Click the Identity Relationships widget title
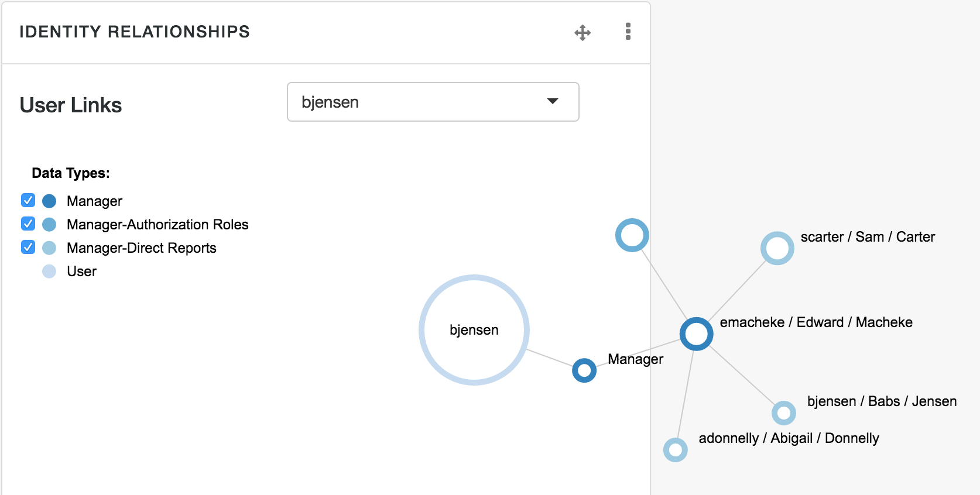The image size is (980, 495). click(135, 32)
